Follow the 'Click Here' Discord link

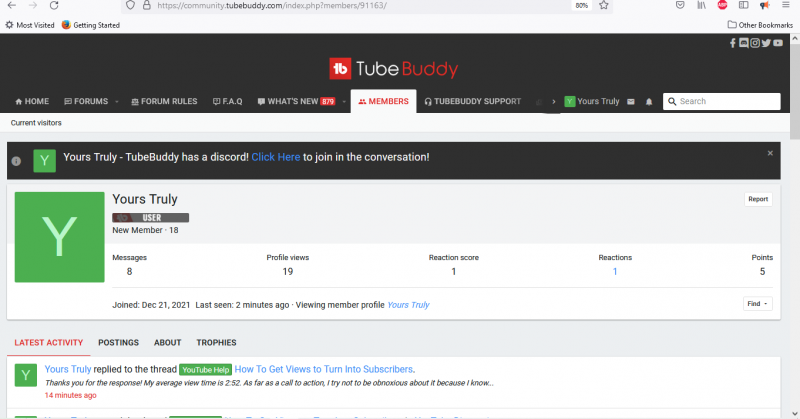click(x=275, y=157)
